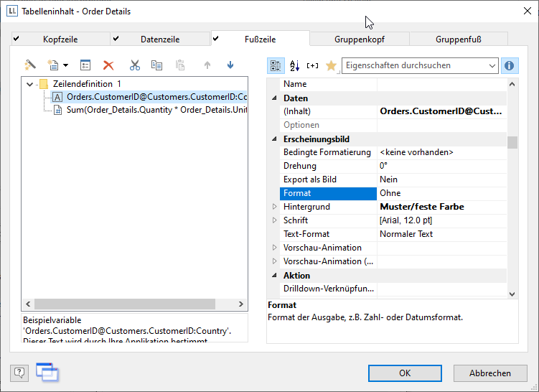Toggle the blue info description button

pyautogui.click(x=510, y=65)
